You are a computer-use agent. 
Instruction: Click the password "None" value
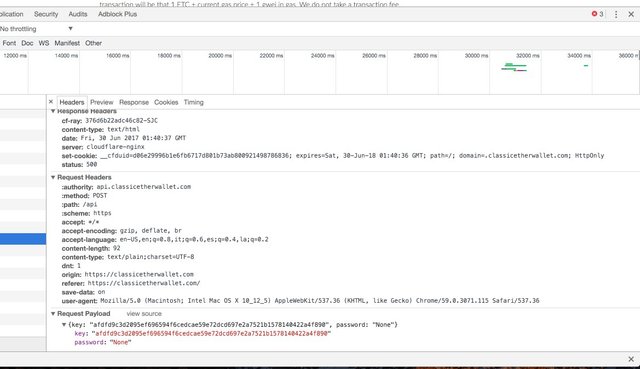(x=120, y=342)
